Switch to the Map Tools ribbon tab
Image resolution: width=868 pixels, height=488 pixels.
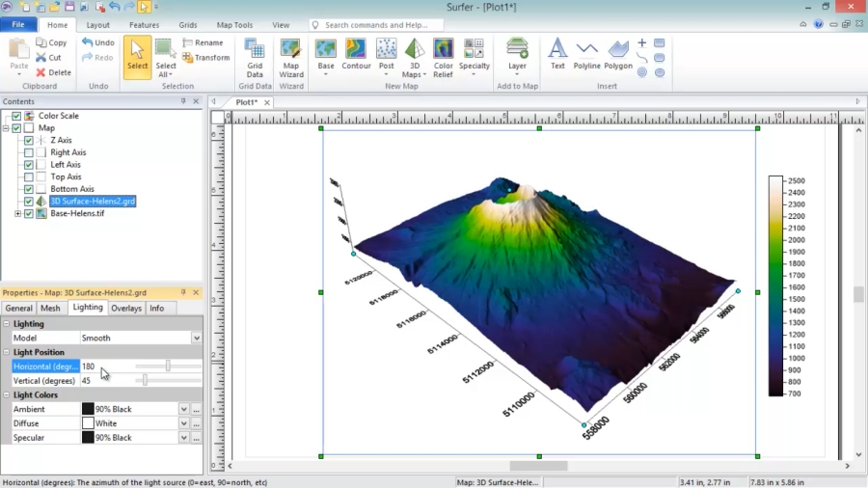(x=234, y=25)
